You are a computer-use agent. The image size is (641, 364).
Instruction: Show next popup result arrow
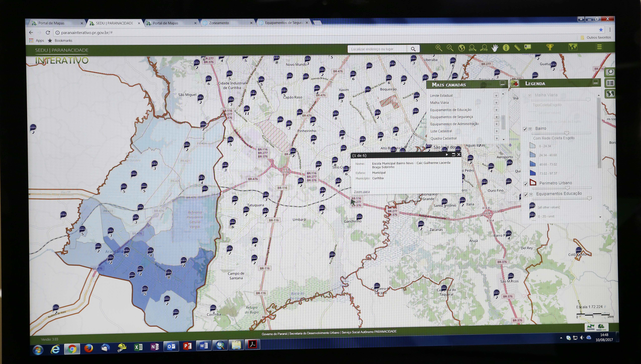pos(447,155)
